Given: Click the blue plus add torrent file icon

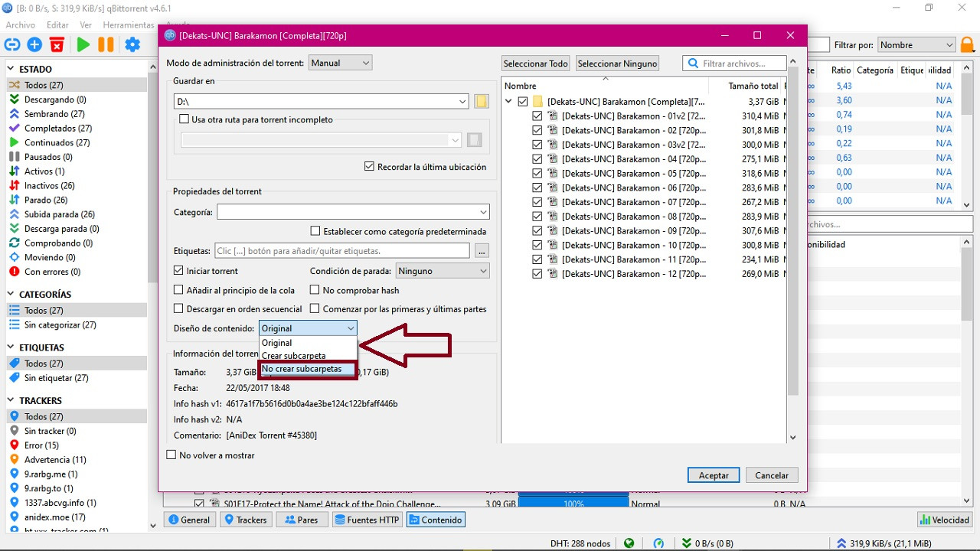Looking at the screenshot, I should tap(34, 45).
